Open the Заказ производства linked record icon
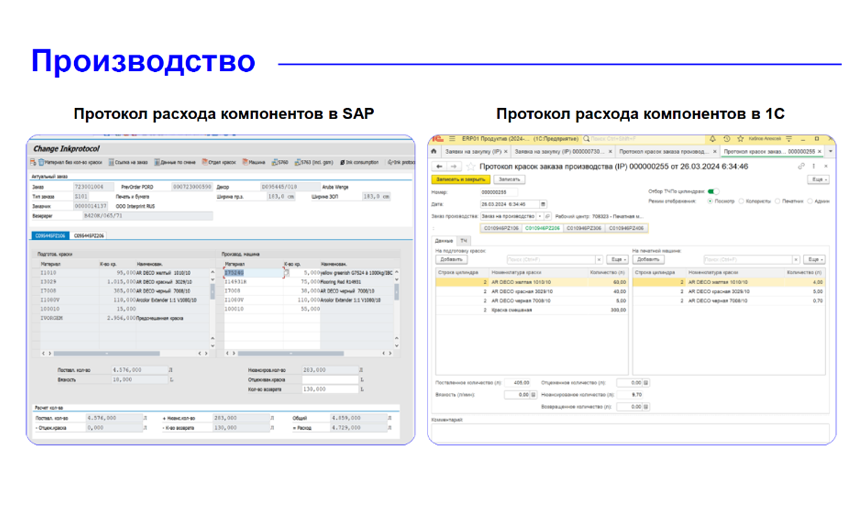The height and width of the screenshot is (512, 868). click(547, 216)
